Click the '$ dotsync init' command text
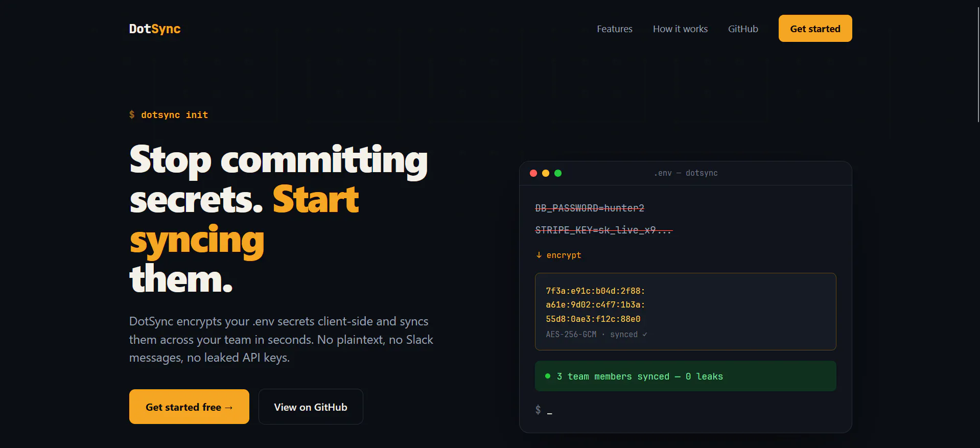 click(x=169, y=115)
